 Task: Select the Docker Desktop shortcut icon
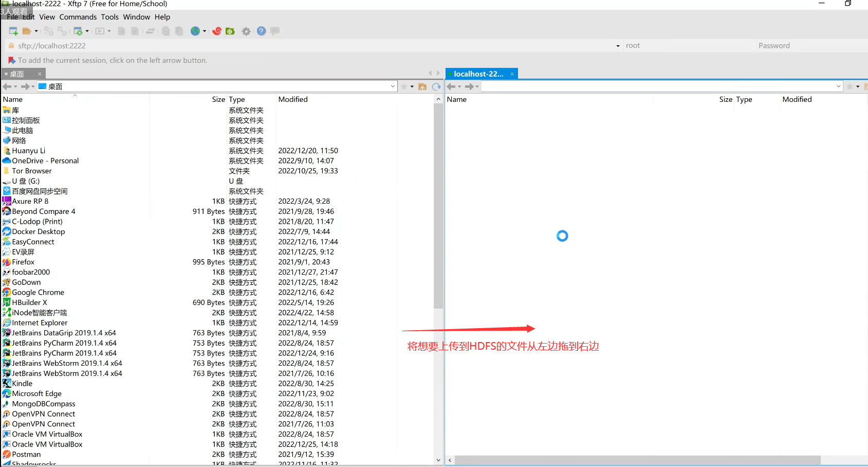(x=7, y=232)
